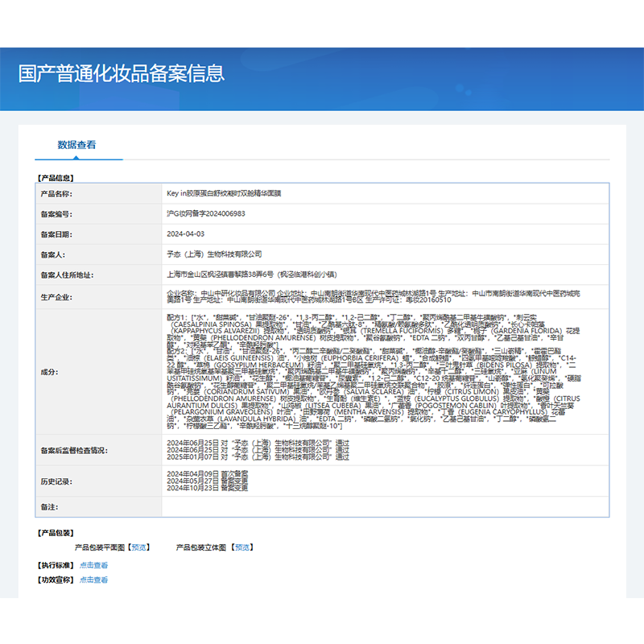Open 预览 for 产品包装立体图

pyautogui.click(x=243, y=548)
